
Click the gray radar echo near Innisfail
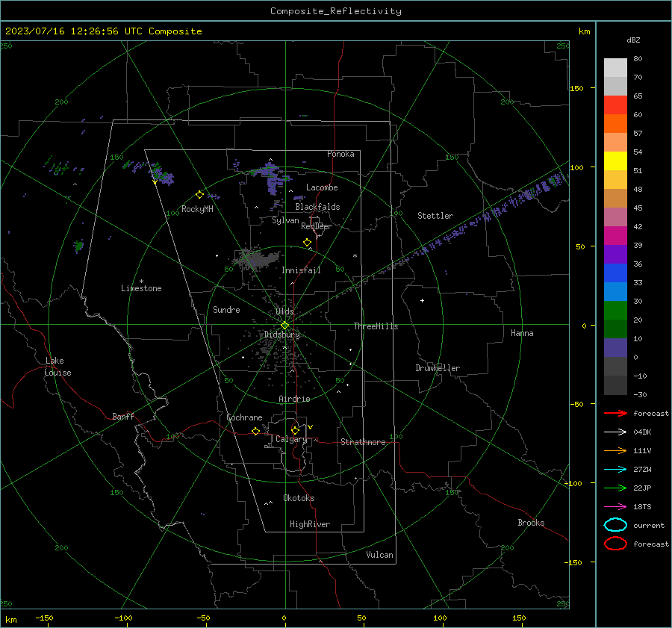click(x=257, y=259)
